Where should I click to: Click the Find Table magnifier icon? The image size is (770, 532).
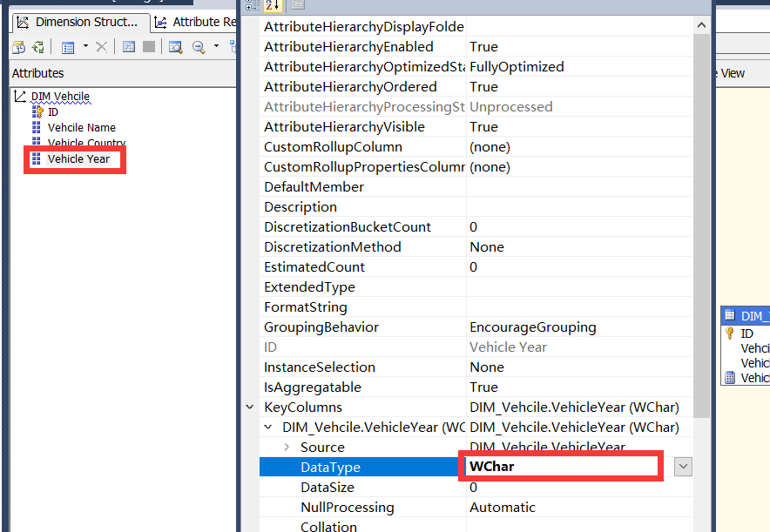tap(175, 47)
